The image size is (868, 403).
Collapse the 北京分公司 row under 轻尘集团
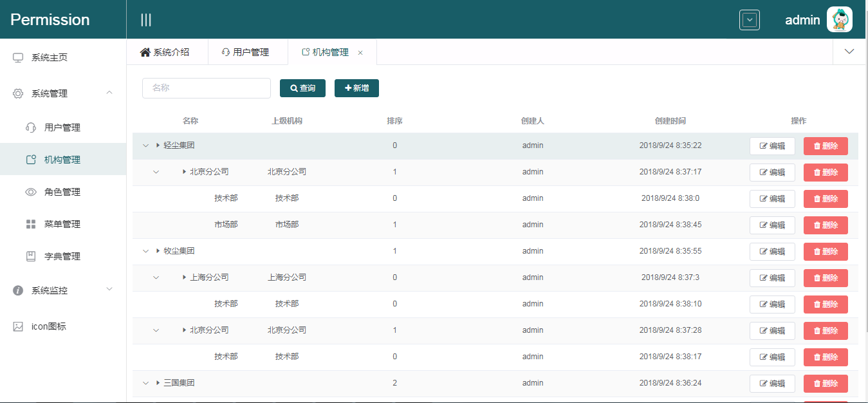tap(156, 172)
